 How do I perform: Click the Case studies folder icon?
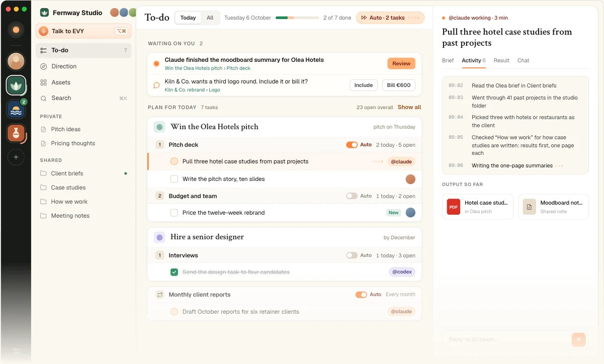click(43, 188)
